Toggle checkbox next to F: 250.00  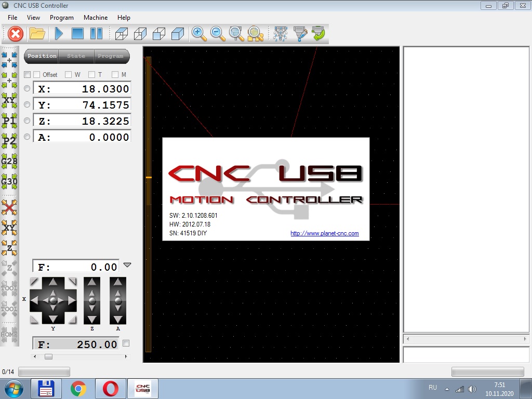126,343
